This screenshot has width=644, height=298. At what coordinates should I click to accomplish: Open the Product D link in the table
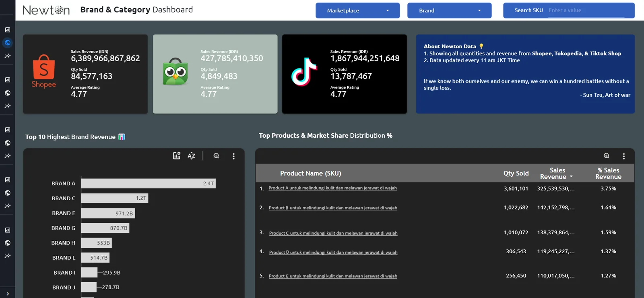click(x=333, y=252)
